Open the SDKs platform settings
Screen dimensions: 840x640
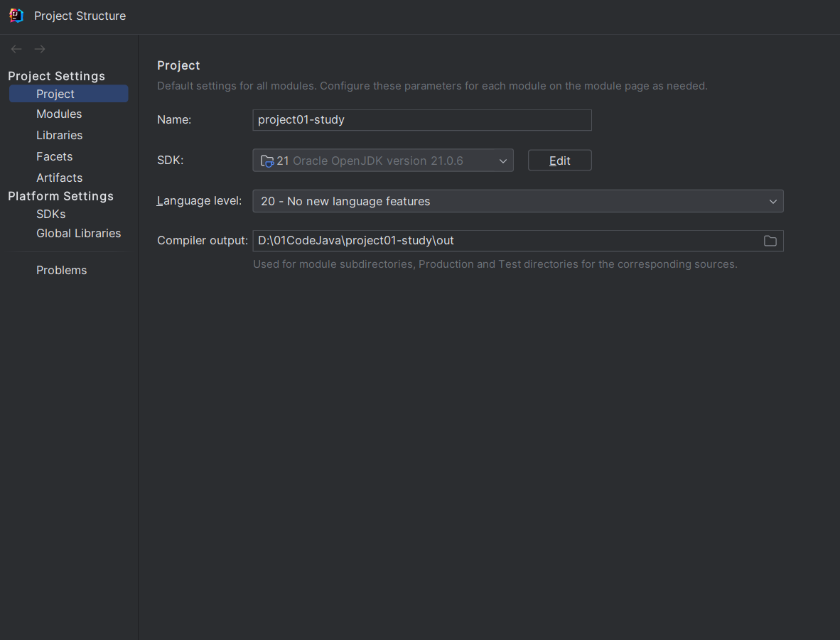[x=51, y=215]
